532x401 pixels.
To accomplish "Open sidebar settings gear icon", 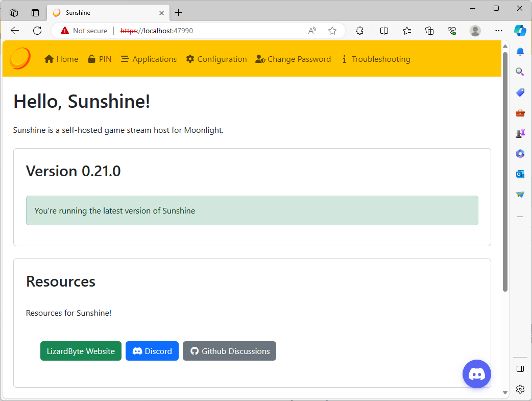I will click(x=520, y=389).
